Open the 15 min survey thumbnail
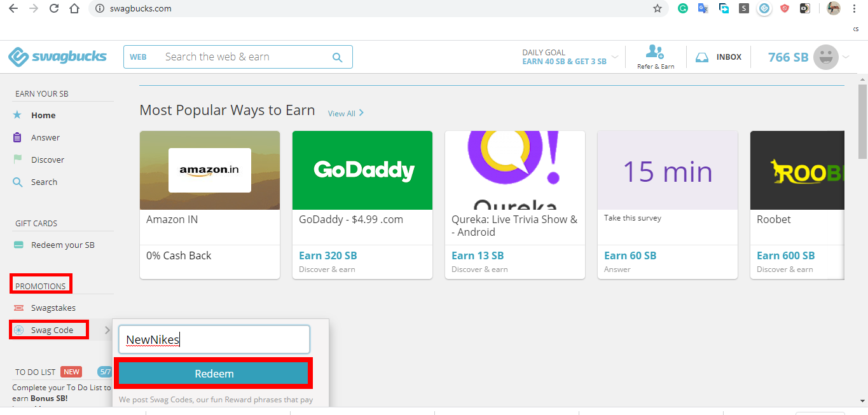 pyautogui.click(x=668, y=170)
